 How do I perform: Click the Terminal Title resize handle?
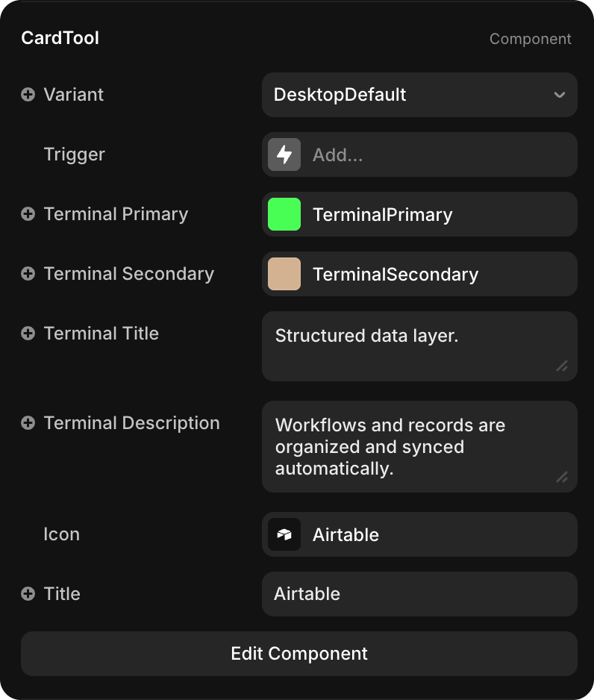pos(562,366)
